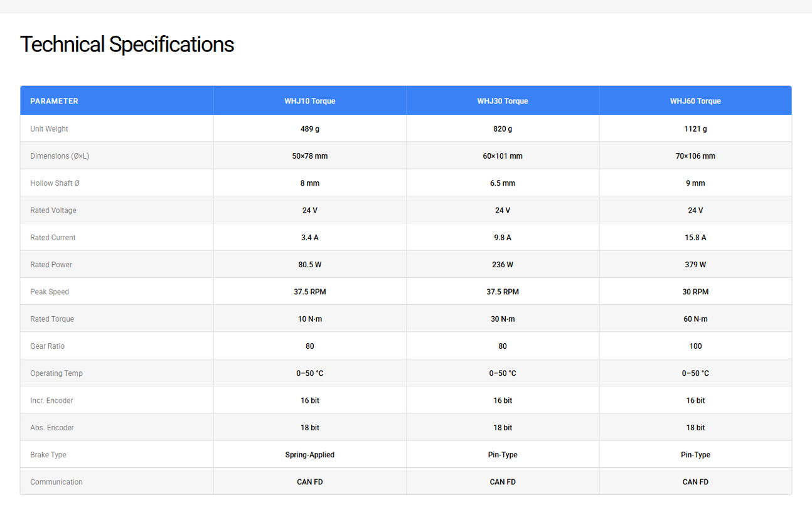This screenshot has width=812, height=515.
Task: Click the 9.8 A current value
Action: click(x=503, y=237)
